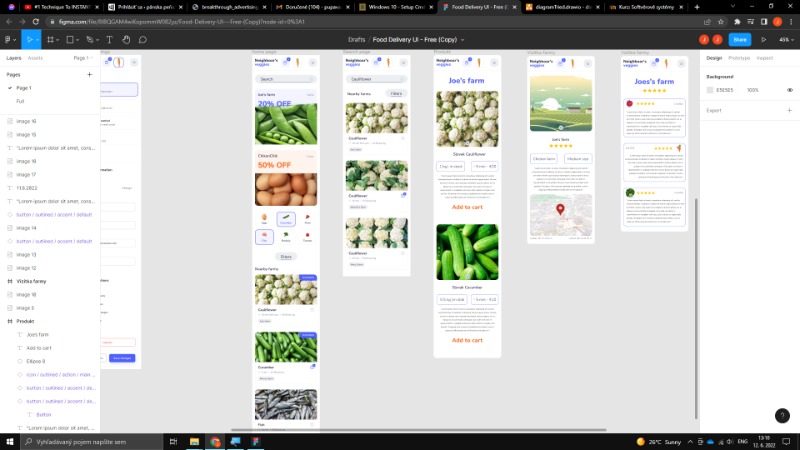
Task: Expand Move tool options arrow
Action: pyautogui.click(x=37, y=40)
